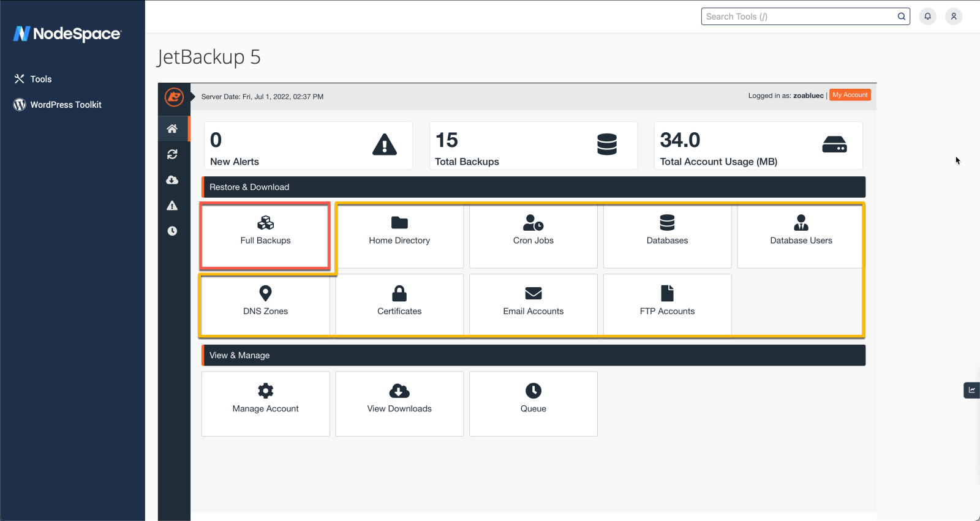
Task: Click the JetBackup logo icon
Action: pos(174,97)
